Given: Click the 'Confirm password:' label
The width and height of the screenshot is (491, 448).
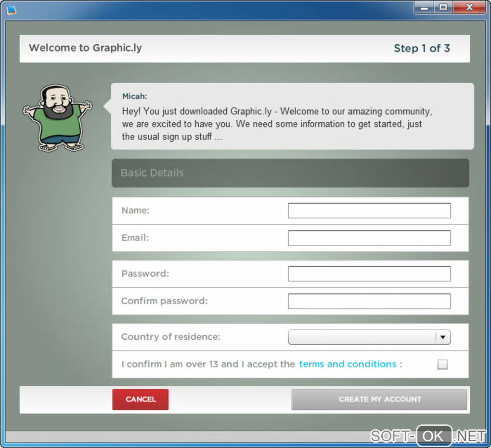Looking at the screenshot, I should pos(165,301).
